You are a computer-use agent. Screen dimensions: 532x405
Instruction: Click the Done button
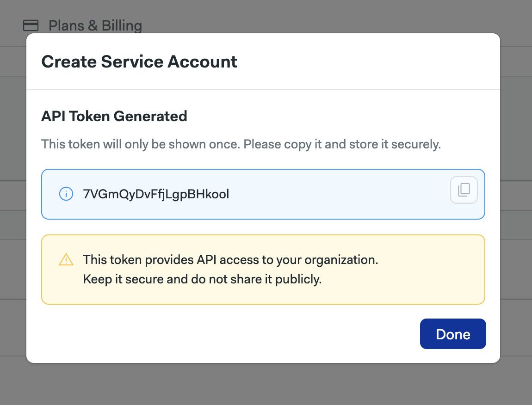pyautogui.click(x=453, y=334)
